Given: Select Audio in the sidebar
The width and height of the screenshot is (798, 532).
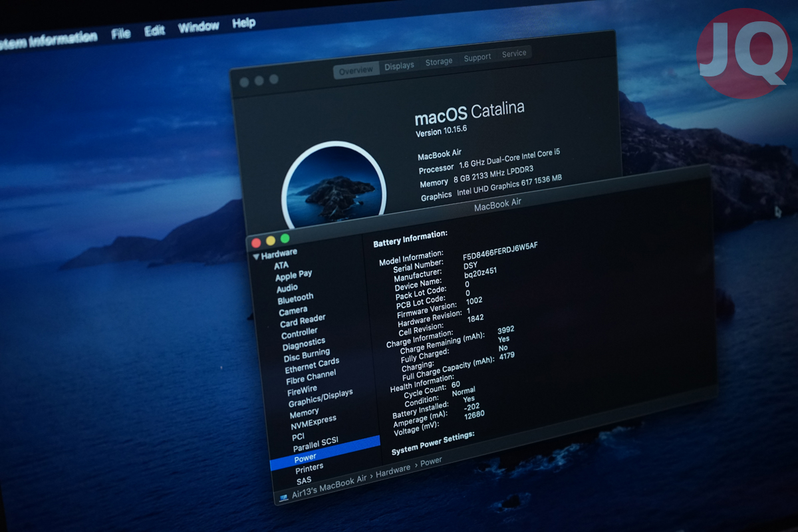Looking at the screenshot, I should [287, 288].
